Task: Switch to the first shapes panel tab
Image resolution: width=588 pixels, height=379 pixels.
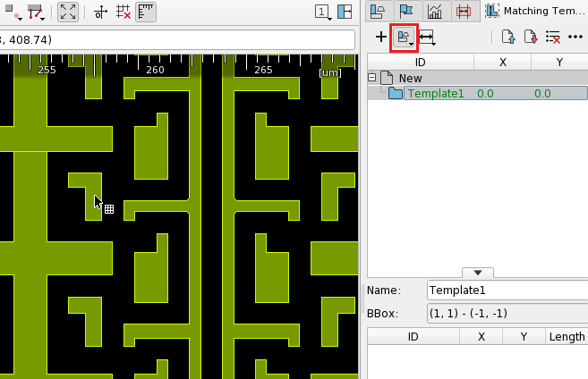Action: [x=379, y=12]
